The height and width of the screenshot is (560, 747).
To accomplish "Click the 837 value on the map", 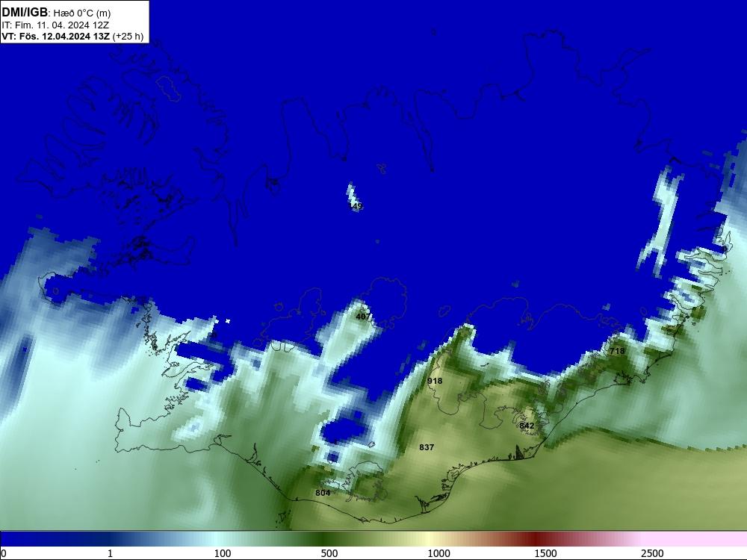I will click(427, 447).
